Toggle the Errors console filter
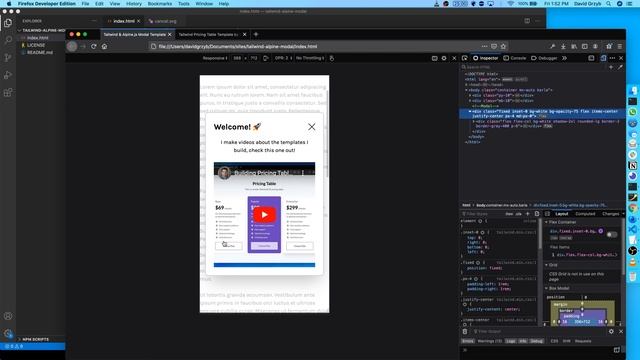 [x=468, y=341]
